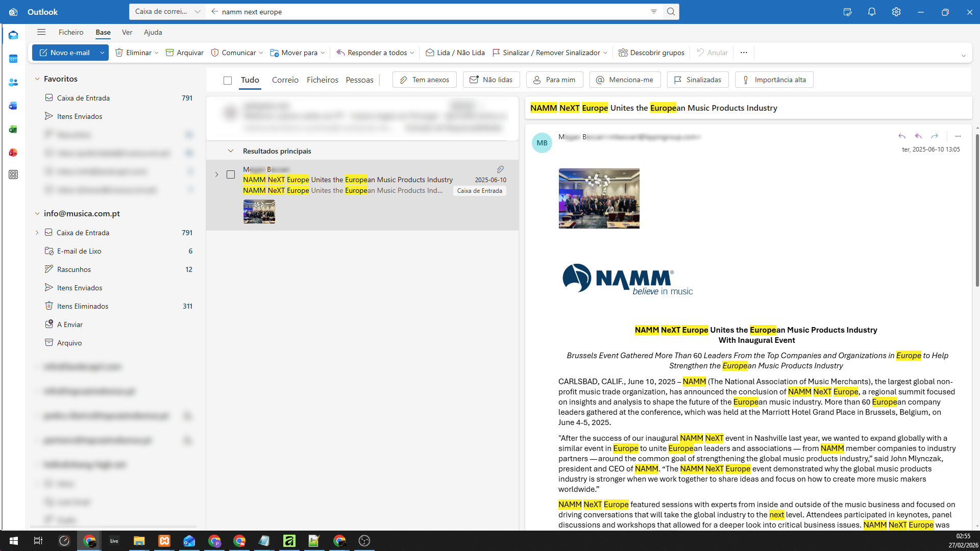Select the Pessoas search tab
Screen dimensions: 980x551
[x=360, y=80]
